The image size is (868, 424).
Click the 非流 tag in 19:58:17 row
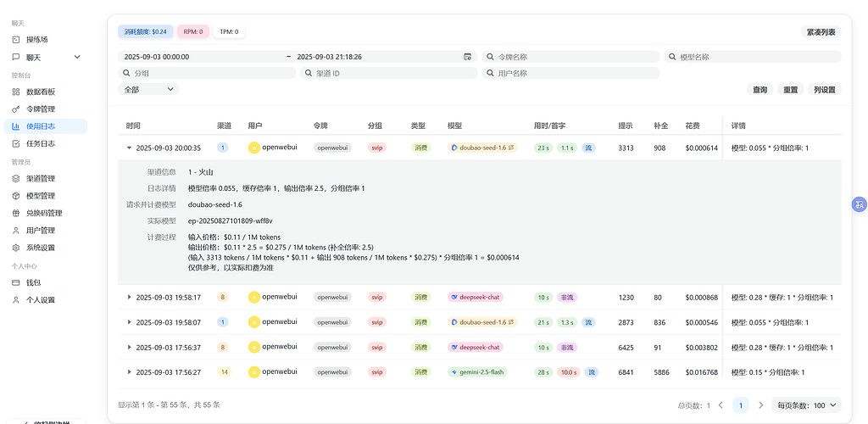coord(567,298)
